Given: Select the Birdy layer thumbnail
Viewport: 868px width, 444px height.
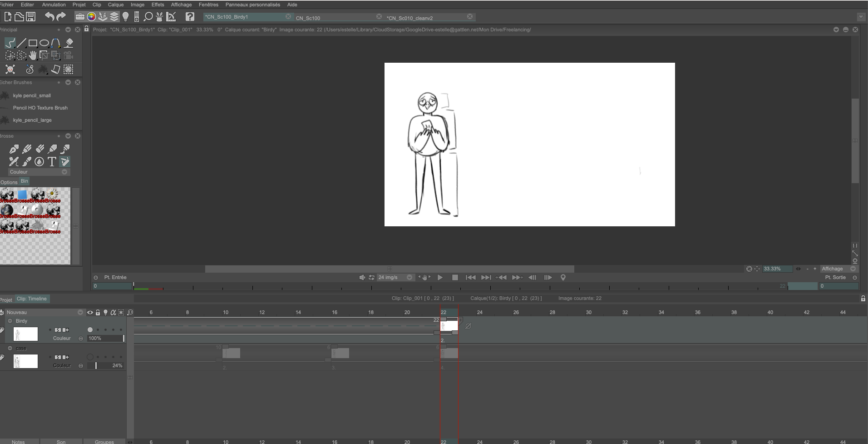Looking at the screenshot, I should pyautogui.click(x=25, y=334).
